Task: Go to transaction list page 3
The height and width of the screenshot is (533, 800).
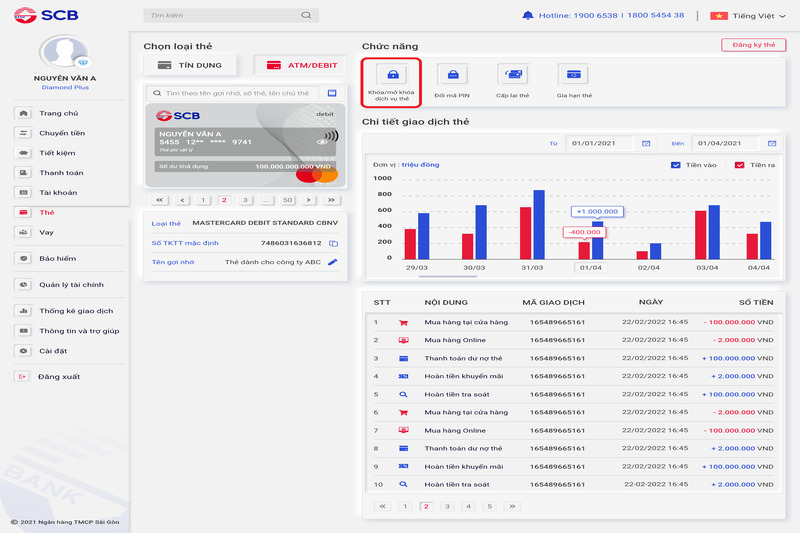Action: coord(447,506)
